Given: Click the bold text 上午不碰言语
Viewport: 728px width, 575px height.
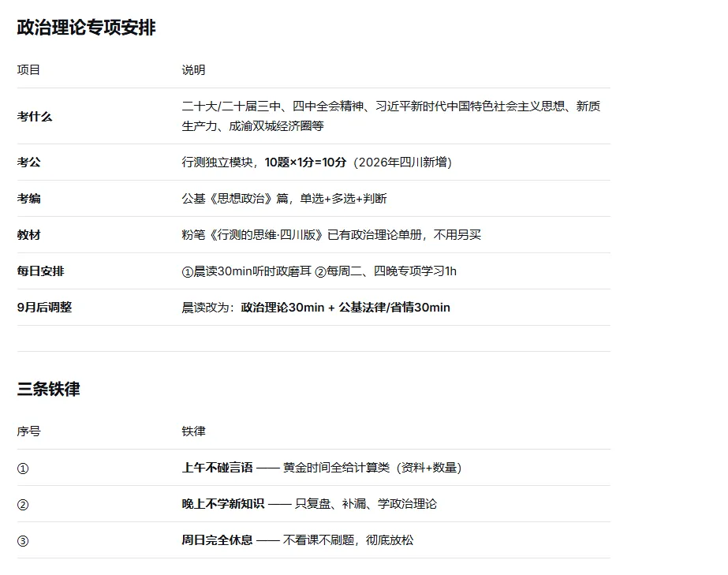Looking at the screenshot, I should point(217,467).
